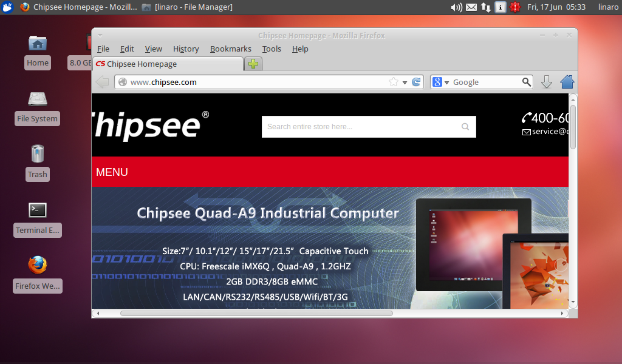Open the History menu
The image size is (622, 364).
point(186,49)
